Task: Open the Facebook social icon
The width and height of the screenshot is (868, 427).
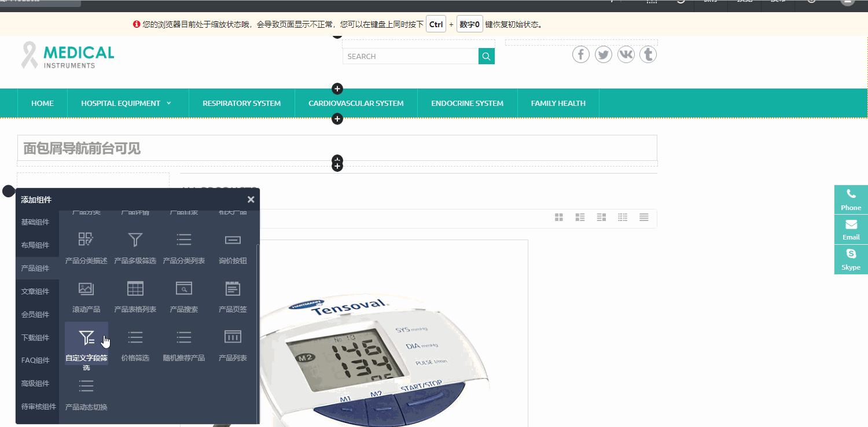Action: point(581,55)
